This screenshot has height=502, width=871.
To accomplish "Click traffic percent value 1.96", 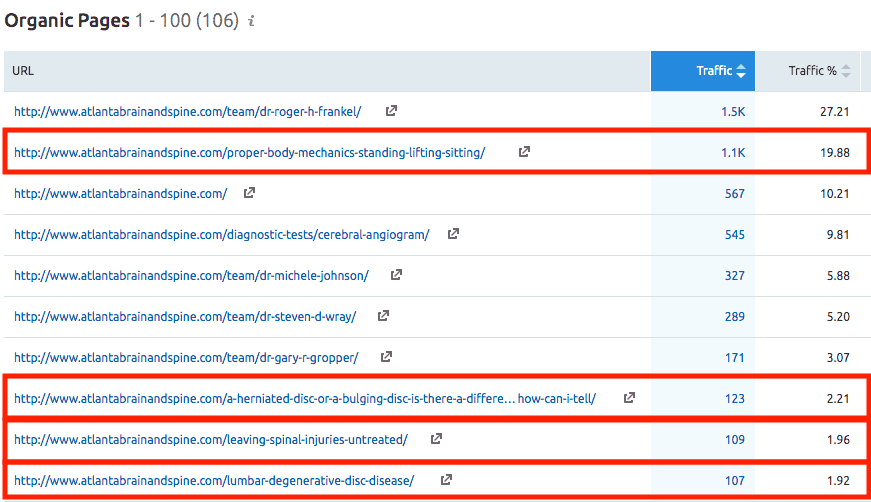I will tap(838, 440).
